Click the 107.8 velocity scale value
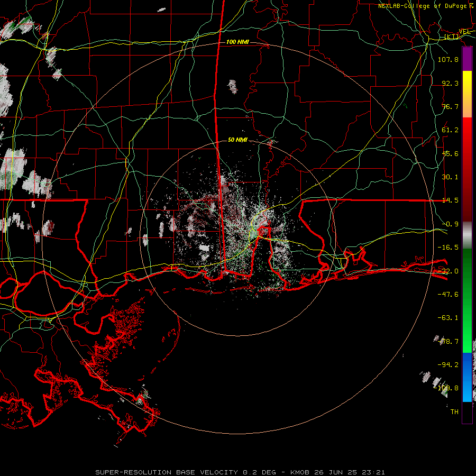 [x=448, y=59]
